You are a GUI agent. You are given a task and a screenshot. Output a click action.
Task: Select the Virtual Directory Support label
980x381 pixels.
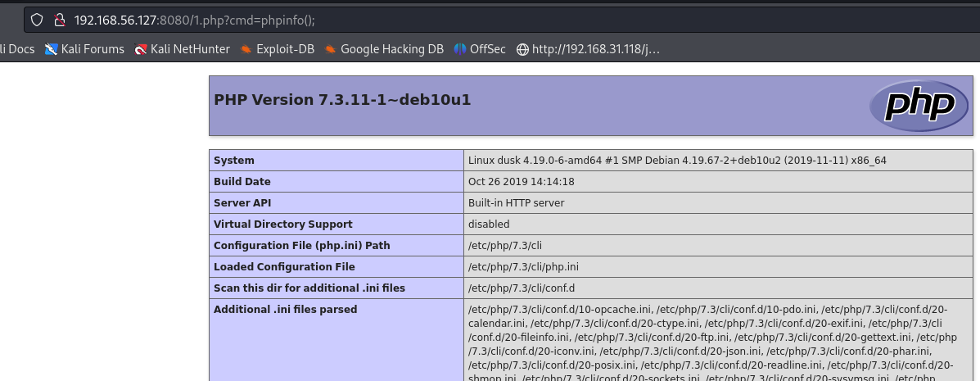[283, 224]
